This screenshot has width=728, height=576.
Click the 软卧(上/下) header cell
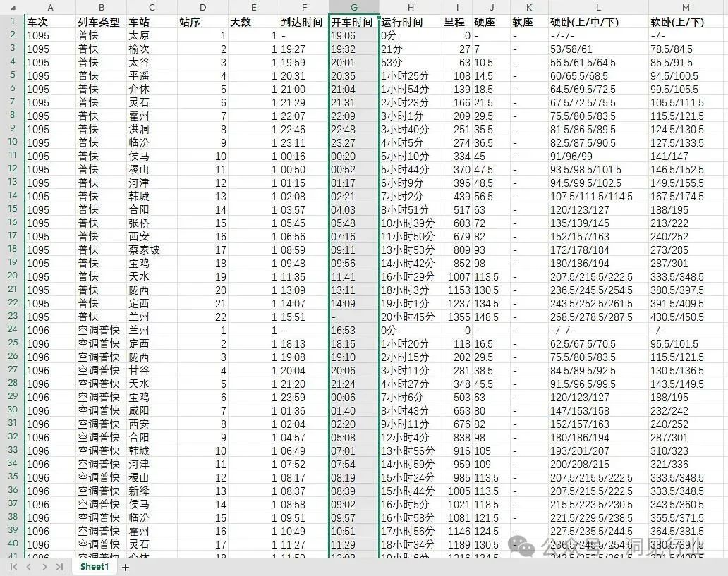(x=686, y=23)
